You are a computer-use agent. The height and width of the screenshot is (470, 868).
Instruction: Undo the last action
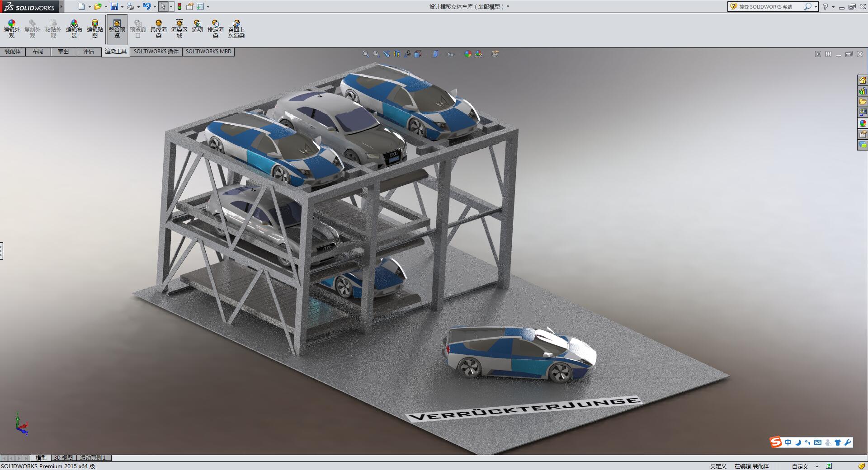[x=146, y=6]
